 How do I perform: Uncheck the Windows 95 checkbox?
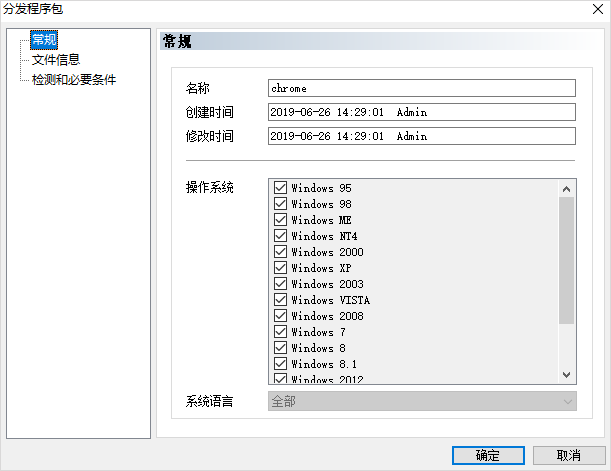280,188
